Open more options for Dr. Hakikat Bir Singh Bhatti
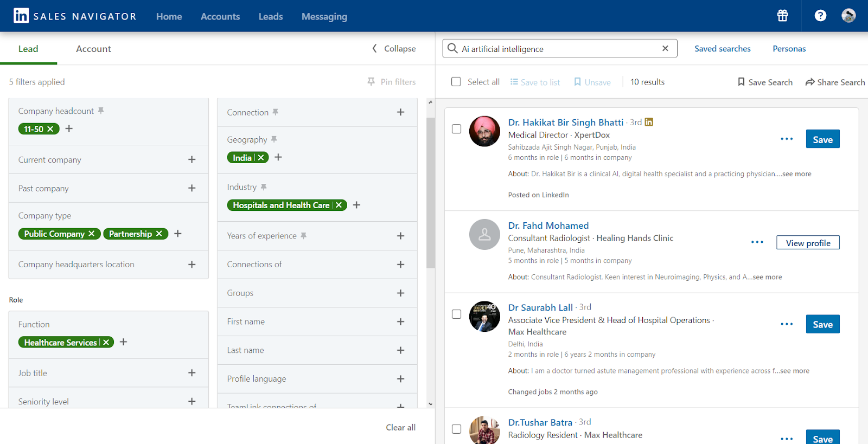The image size is (868, 444). click(787, 139)
